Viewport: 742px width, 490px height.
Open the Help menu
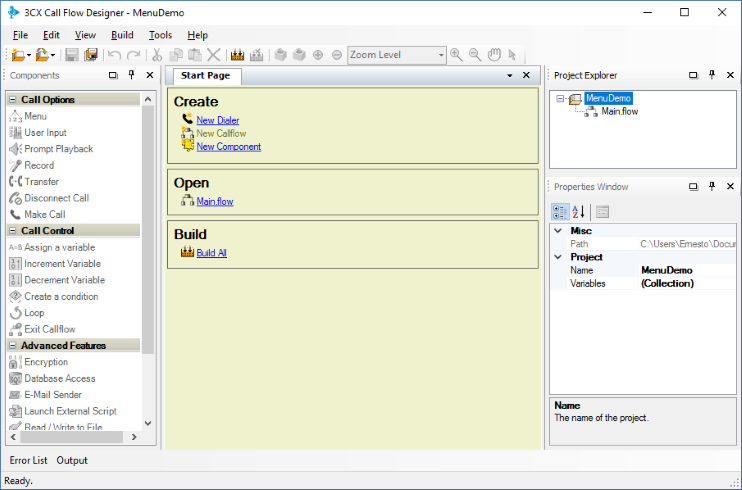pos(197,35)
